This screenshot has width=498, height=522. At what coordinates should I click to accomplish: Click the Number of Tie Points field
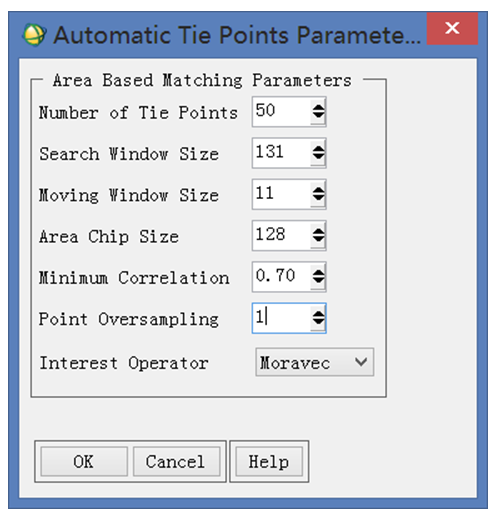coord(282,112)
